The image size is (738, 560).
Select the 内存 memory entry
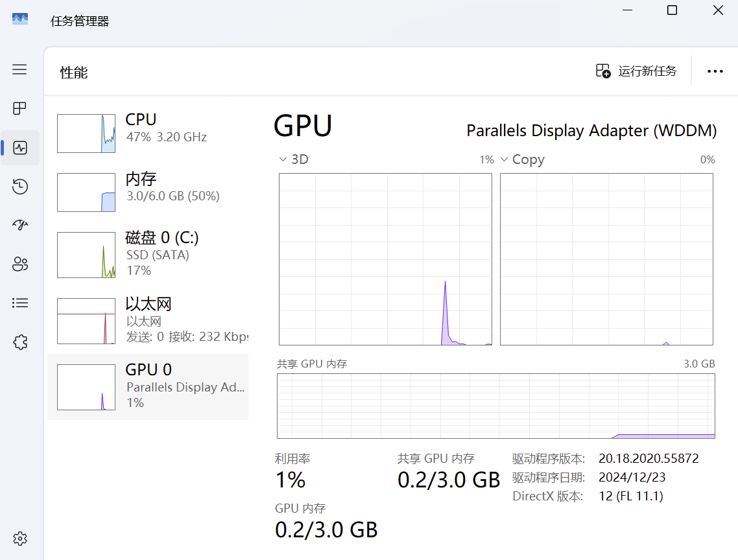point(148,192)
